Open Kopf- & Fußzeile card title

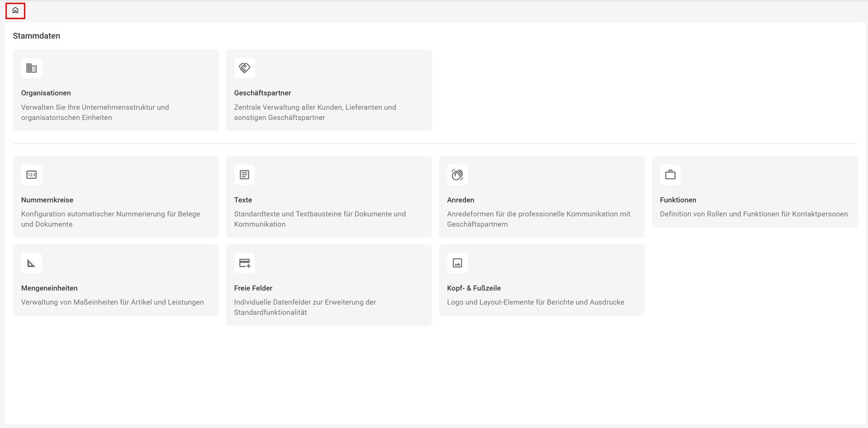(473, 288)
